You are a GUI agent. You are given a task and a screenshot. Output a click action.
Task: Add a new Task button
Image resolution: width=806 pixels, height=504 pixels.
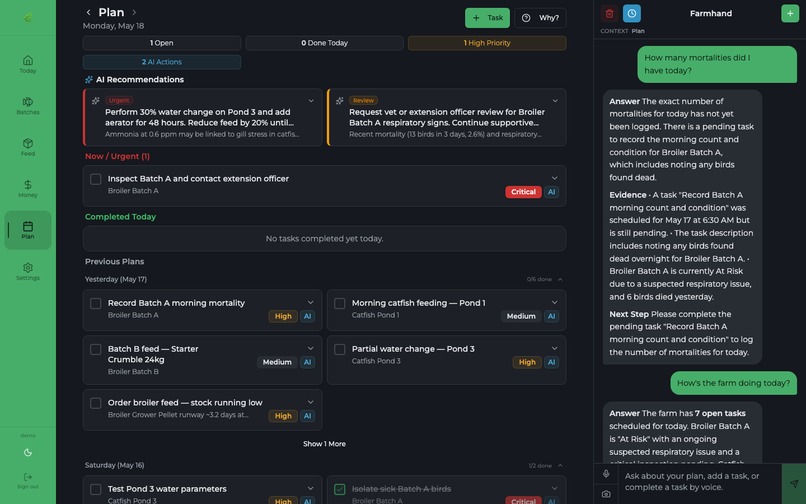click(x=487, y=18)
